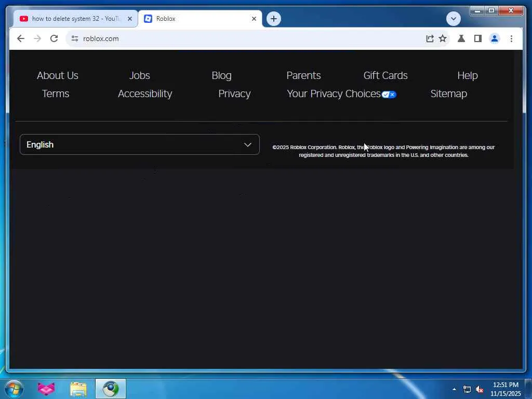Close the YouTube tab
The height and width of the screenshot is (399, 532).
[x=129, y=19]
